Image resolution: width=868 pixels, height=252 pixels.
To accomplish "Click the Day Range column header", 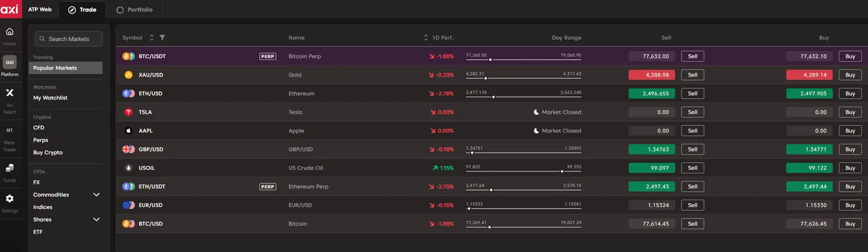I will pyautogui.click(x=567, y=38).
